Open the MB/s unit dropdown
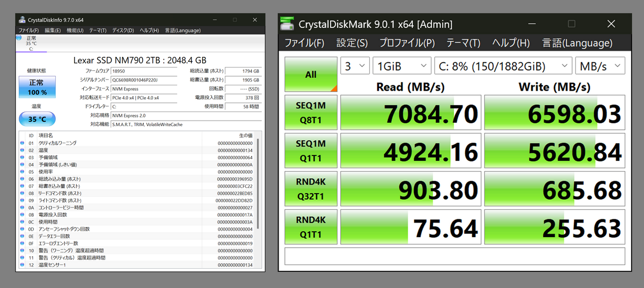 tap(600, 66)
